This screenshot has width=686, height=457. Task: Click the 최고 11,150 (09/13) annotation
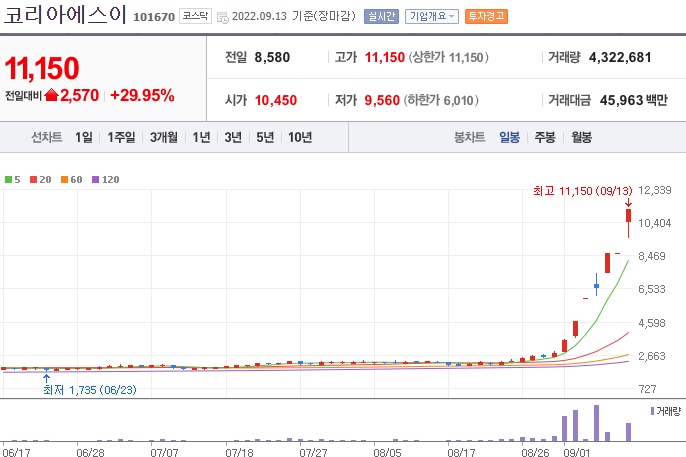click(x=582, y=191)
